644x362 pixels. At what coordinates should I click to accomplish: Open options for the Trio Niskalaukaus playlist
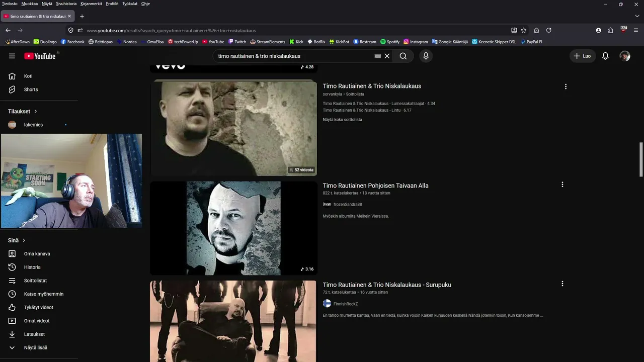click(566, 86)
